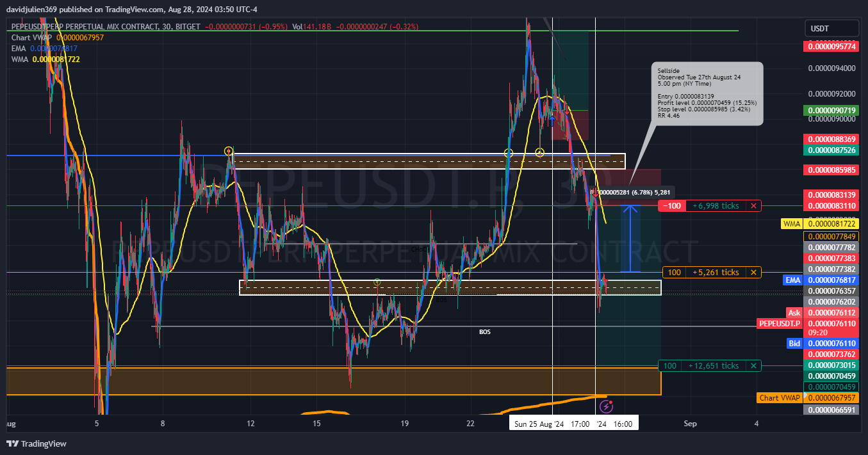Click red price label 0.0000077383
This screenshot has height=455, width=868.
(831, 259)
